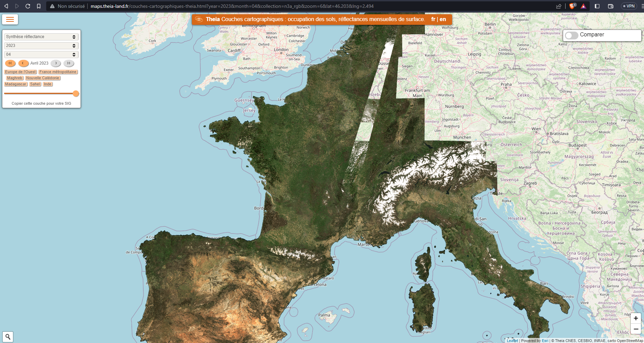
Task: Open the Brave Wallet icon
Action: pos(610,6)
